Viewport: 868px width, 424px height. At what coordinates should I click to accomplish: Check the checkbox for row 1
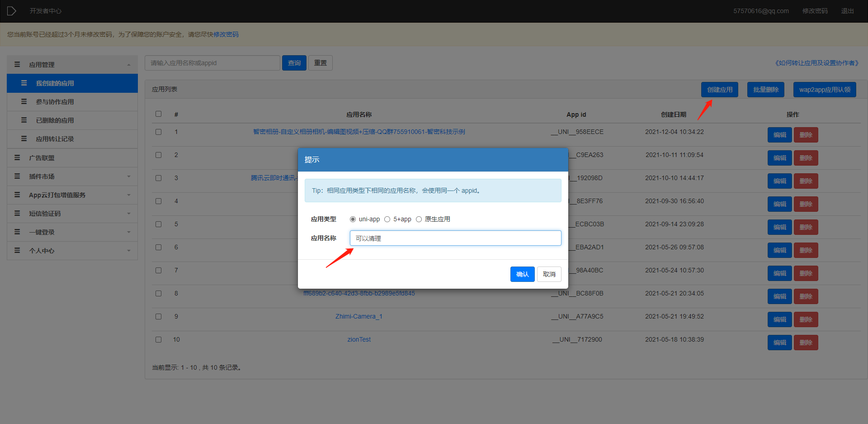pyautogui.click(x=158, y=132)
